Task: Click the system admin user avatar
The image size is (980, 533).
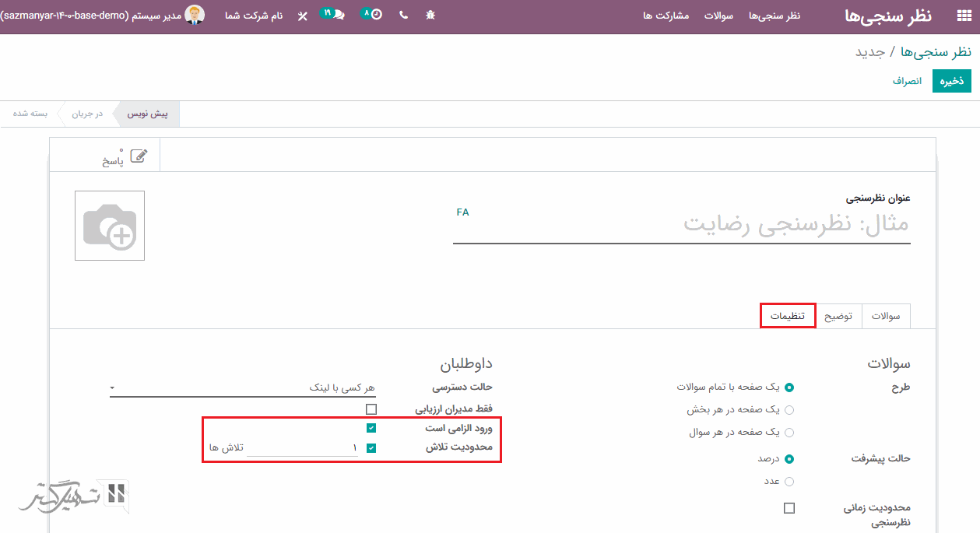Action: (194, 15)
